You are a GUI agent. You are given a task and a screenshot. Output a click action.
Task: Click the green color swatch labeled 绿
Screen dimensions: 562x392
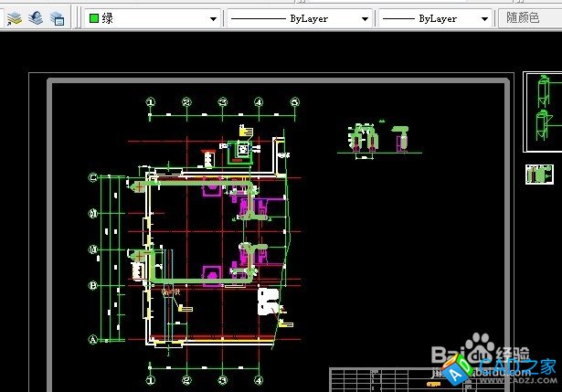coord(94,18)
